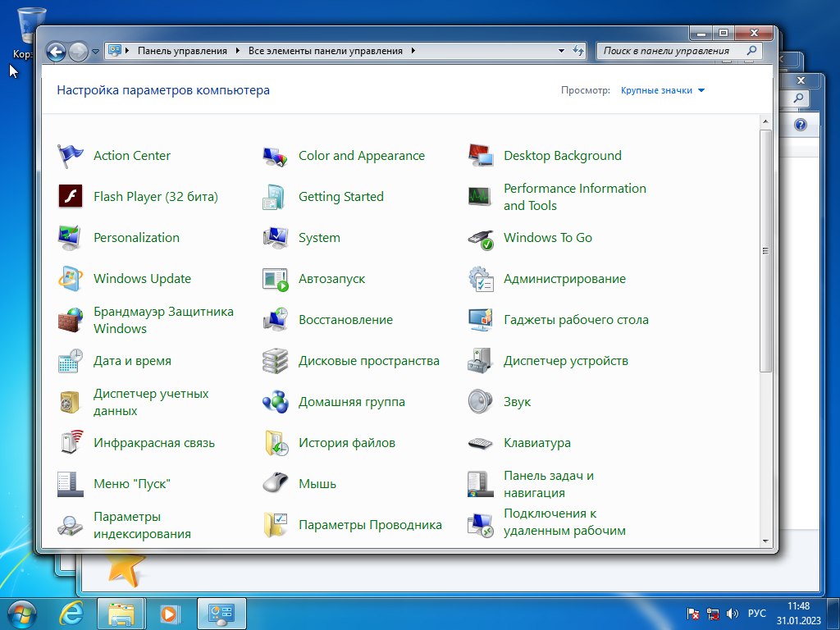This screenshot has width=840, height=630.
Task: Open Подключения к удаленным рабочим icon
Action: [481, 525]
